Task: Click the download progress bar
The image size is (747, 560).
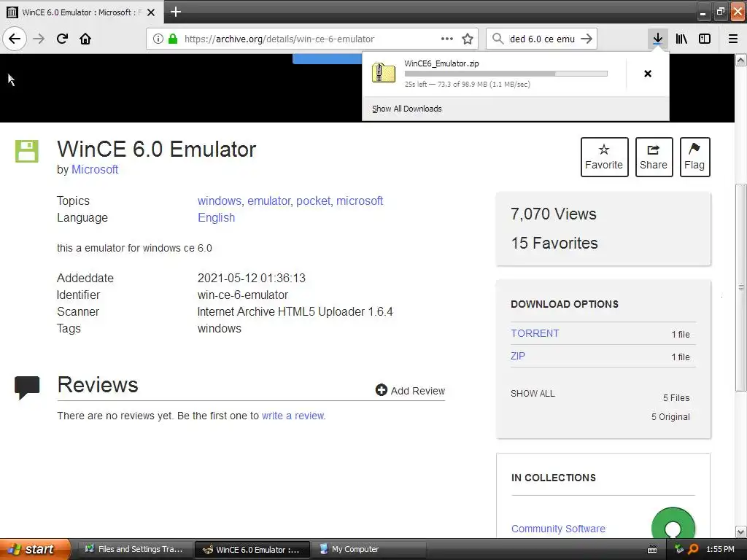Action: point(506,74)
